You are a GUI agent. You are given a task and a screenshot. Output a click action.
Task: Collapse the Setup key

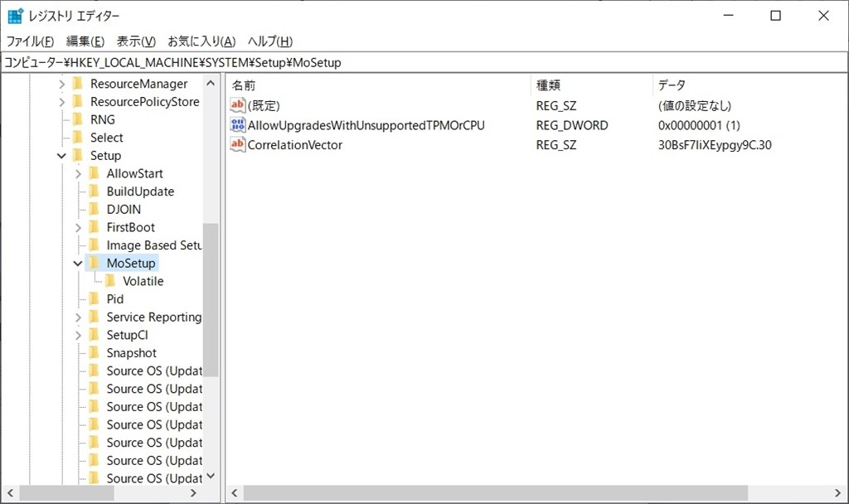coord(61,156)
